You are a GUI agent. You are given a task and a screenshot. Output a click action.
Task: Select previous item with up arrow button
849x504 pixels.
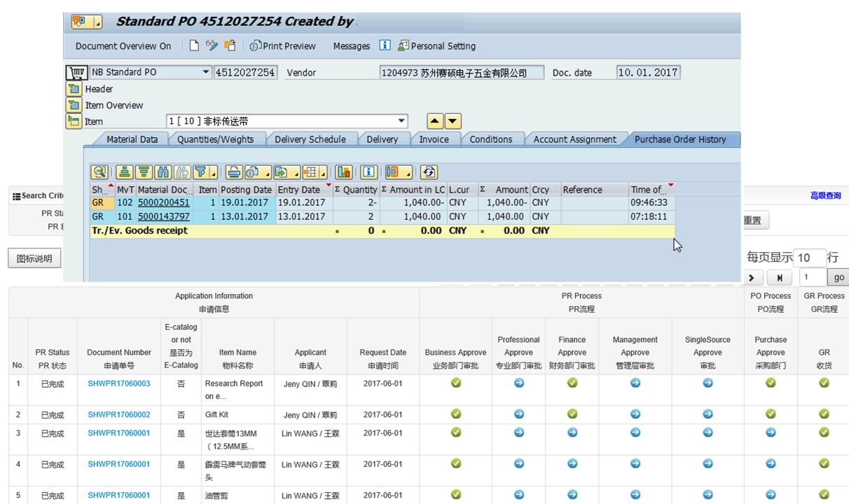pos(435,121)
